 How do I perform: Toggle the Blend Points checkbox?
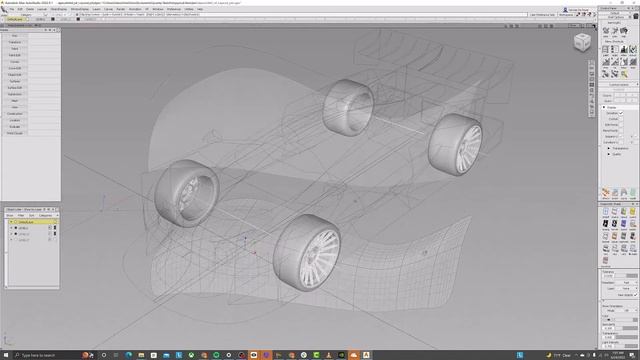click(621, 131)
